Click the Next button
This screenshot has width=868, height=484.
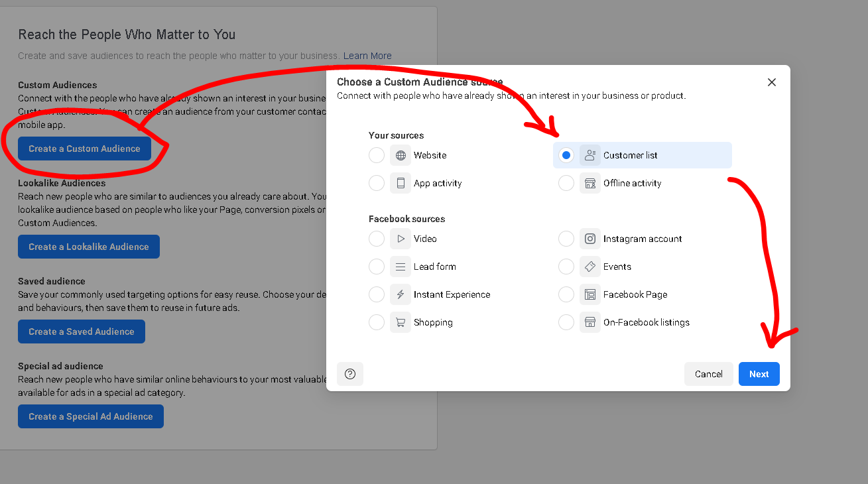(759, 374)
